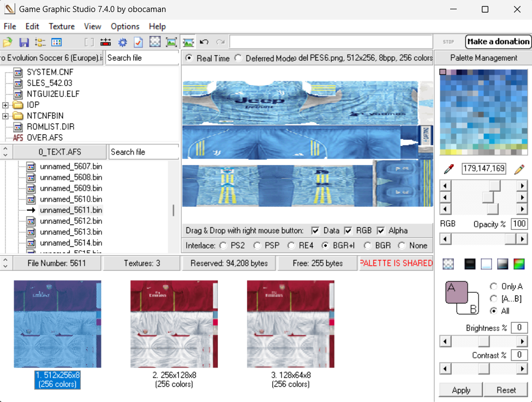Click the Brightness slider left arrow
Viewport: 532px width, 402px height.
tap(445, 341)
